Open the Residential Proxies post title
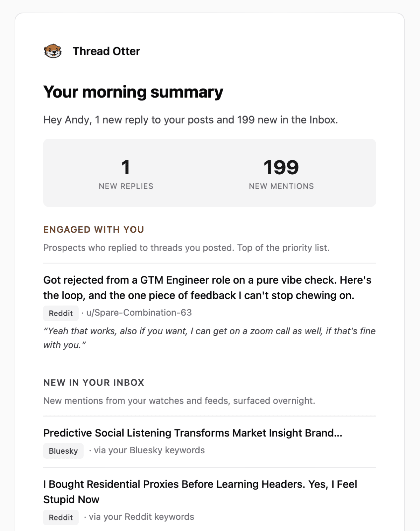420x531 pixels. [200, 492]
